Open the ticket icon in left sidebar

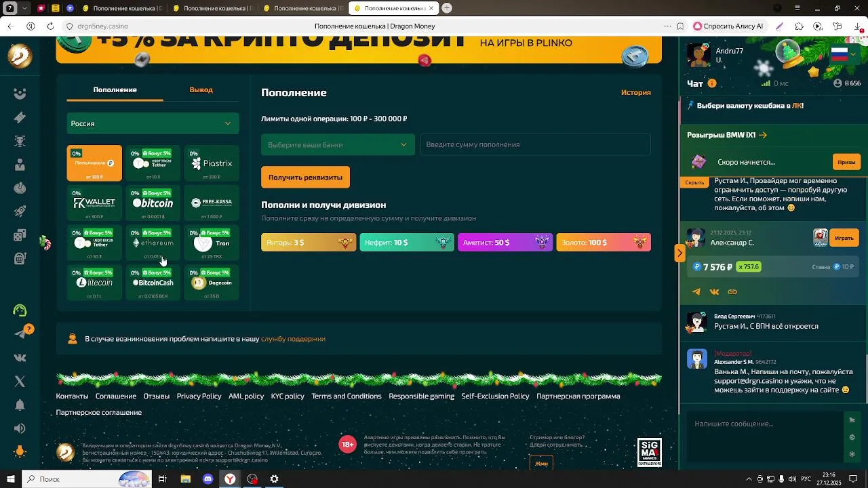click(x=20, y=117)
